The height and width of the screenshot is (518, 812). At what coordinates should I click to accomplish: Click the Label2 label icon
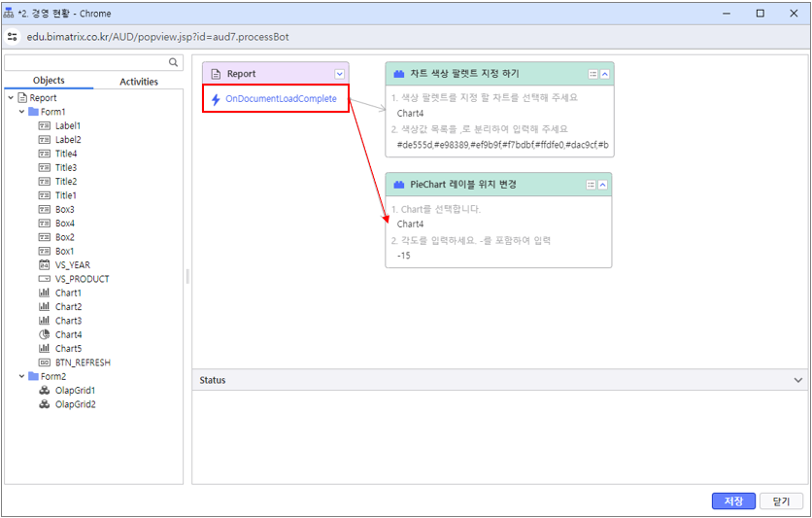[45, 140]
